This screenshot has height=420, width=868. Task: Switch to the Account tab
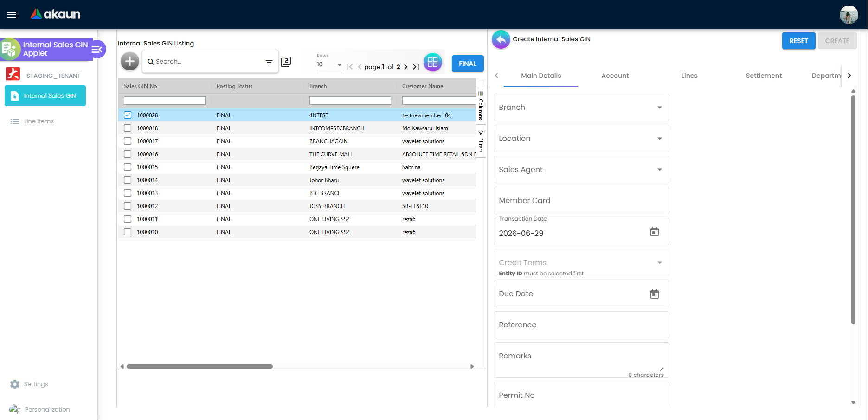(x=615, y=76)
